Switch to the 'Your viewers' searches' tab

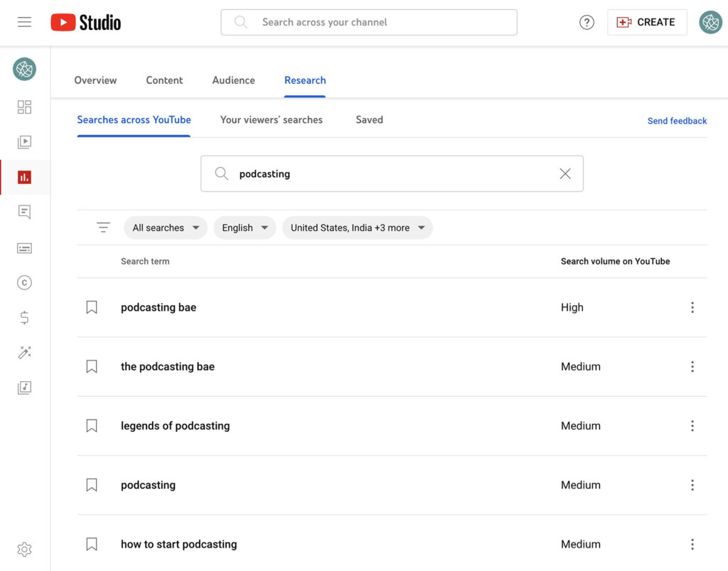click(272, 120)
